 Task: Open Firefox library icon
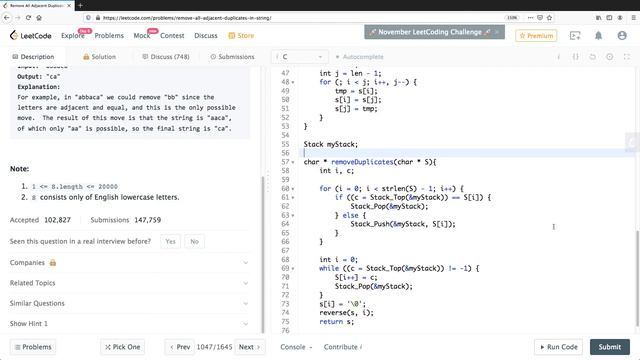[x=598, y=18]
